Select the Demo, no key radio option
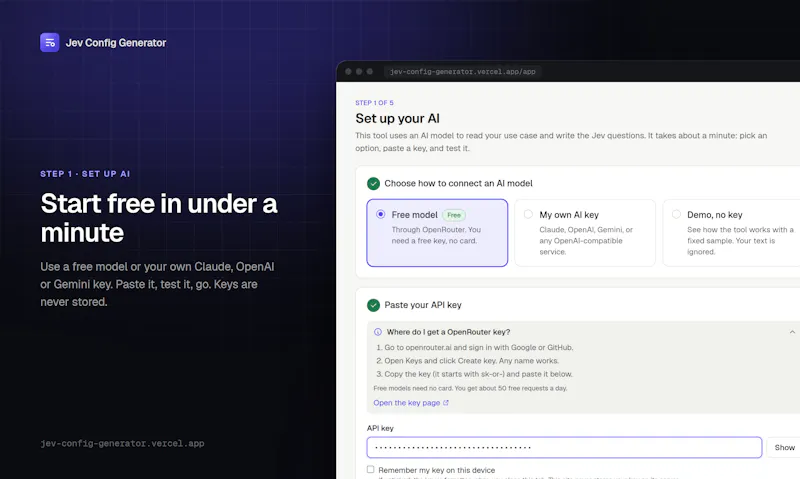Screen dimensions: 800x479 click(x=677, y=214)
